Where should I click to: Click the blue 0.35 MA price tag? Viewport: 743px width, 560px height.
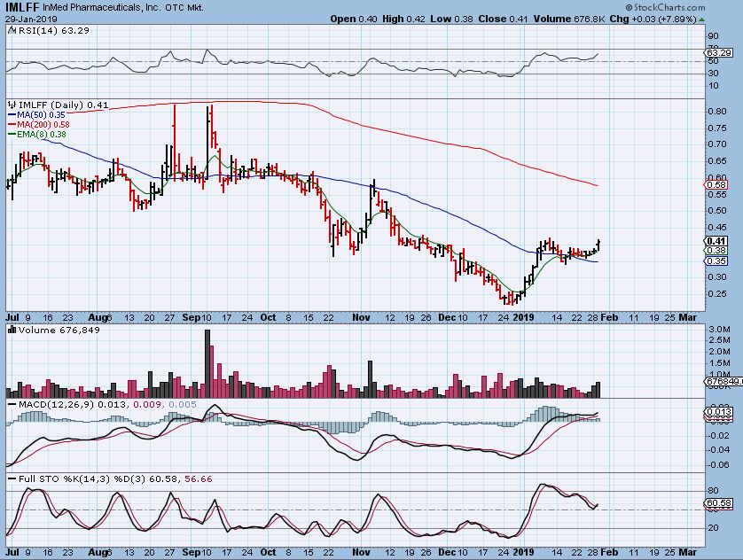coord(716,261)
